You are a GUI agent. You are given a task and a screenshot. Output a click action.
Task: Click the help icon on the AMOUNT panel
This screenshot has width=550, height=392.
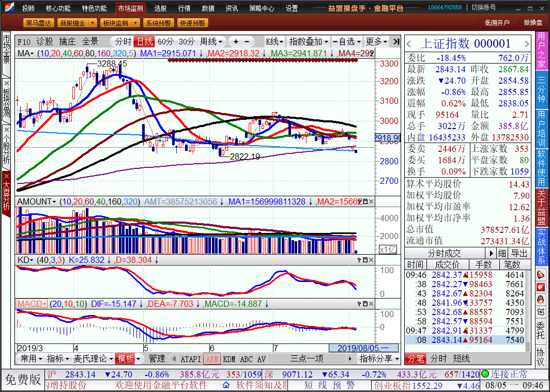click(x=359, y=202)
